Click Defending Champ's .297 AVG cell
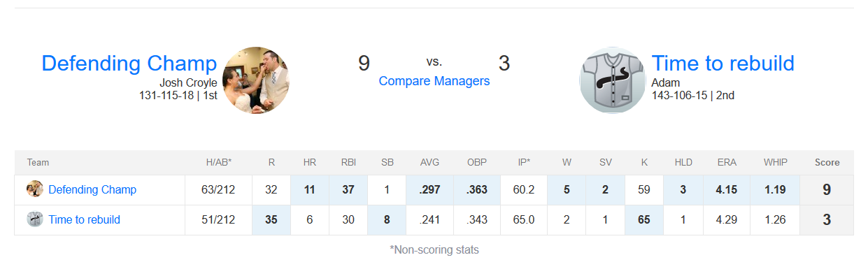 point(430,189)
